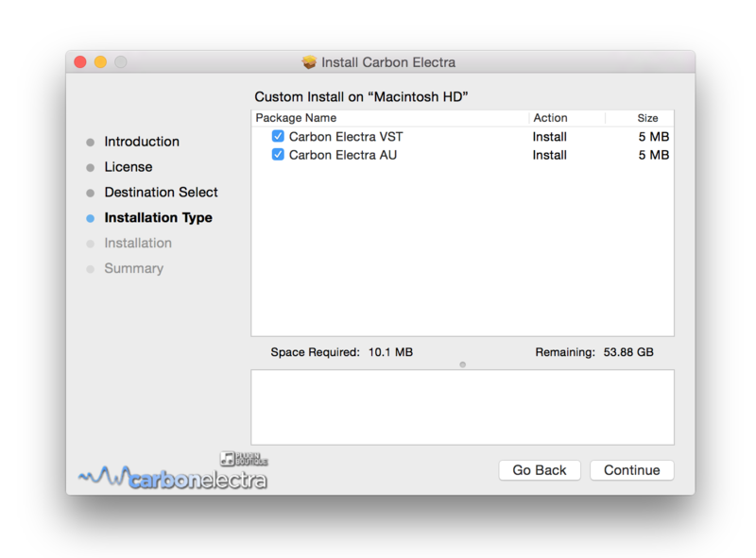
Task: Click the grey bullet beside Destination Select
Action: pyautogui.click(x=90, y=194)
